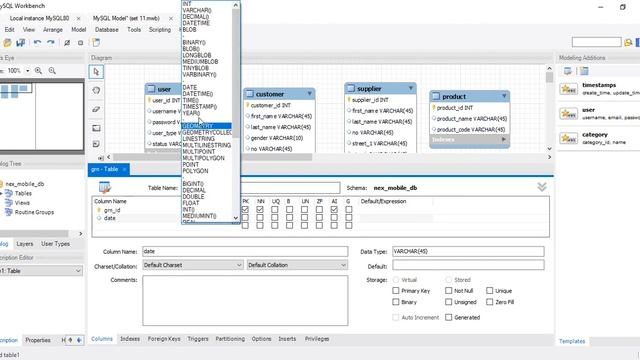This screenshot has width=640, height=360.
Task: Click the first Modeling Additions toolbar icon
Action: (568, 71)
